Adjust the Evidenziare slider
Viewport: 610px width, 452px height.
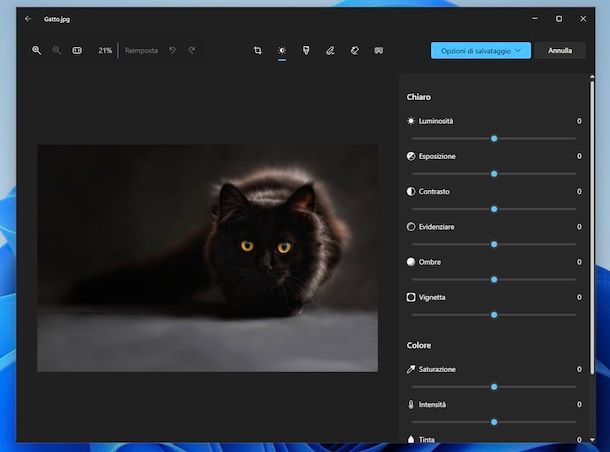(x=494, y=244)
